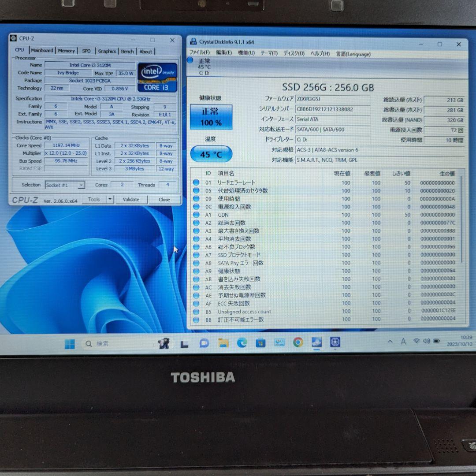Click the Validate button in CPU-Z
Screen dimensions: 476x476
pos(131,199)
